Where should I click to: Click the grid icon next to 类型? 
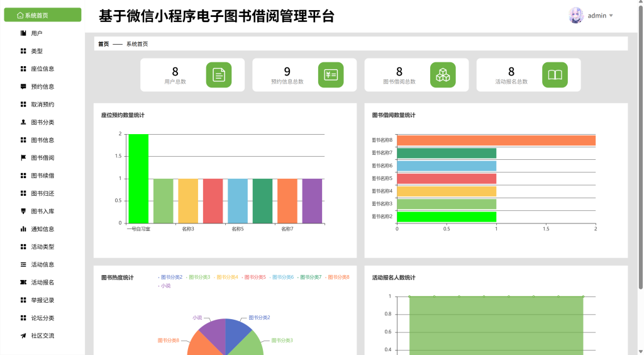pyautogui.click(x=23, y=51)
